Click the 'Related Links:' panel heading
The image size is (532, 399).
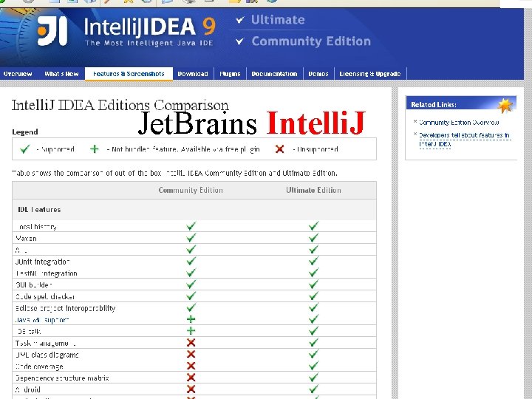(x=434, y=104)
